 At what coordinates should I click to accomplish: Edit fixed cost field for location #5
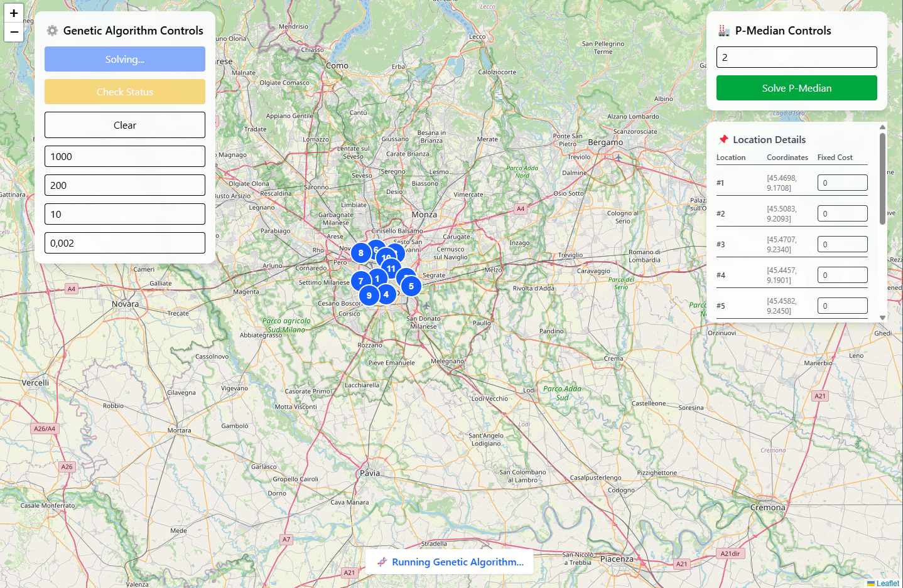843,306
